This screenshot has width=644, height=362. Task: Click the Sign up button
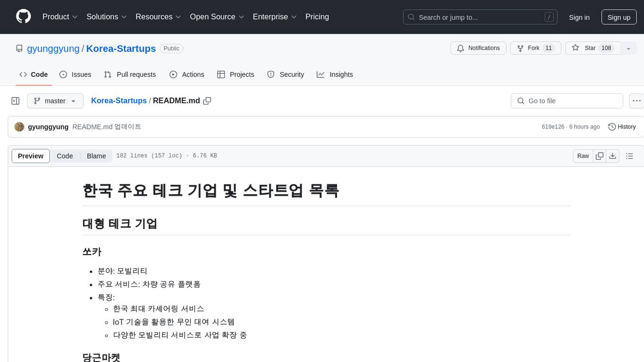click(619, 17)
